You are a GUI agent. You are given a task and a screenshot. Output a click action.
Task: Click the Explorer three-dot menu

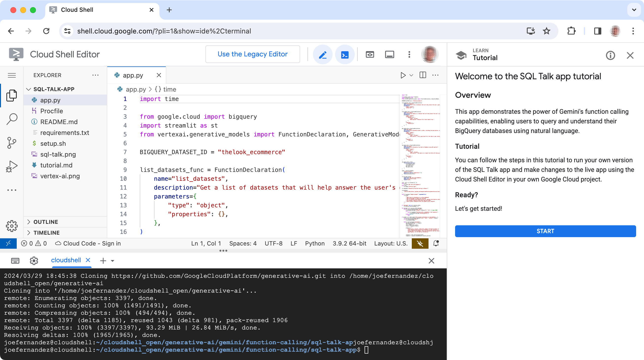pos(95,75)
